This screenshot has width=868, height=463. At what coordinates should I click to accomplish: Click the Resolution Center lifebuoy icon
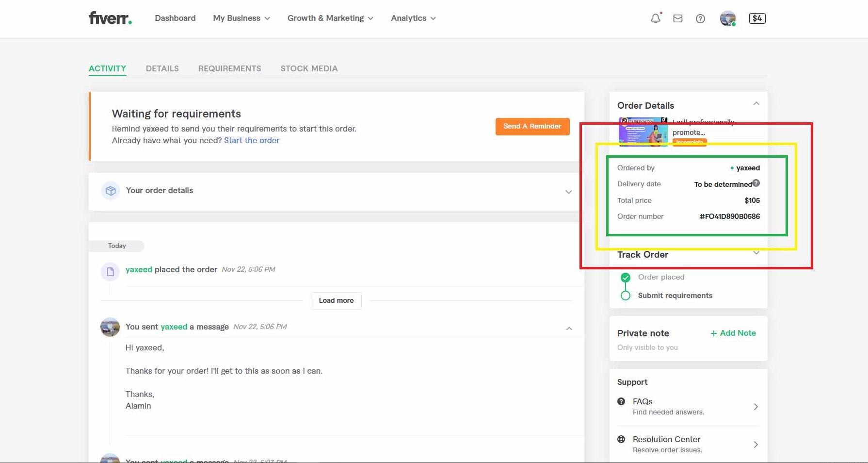coord(621,439)
